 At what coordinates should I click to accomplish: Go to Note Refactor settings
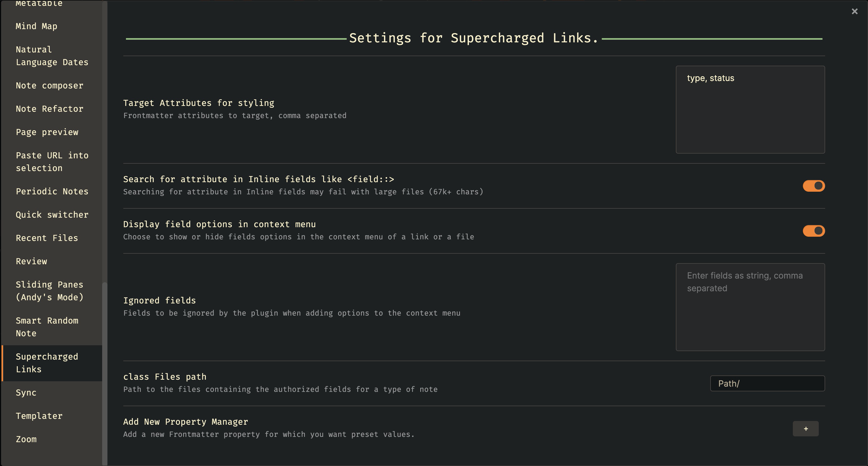click(x=49, y=109)
